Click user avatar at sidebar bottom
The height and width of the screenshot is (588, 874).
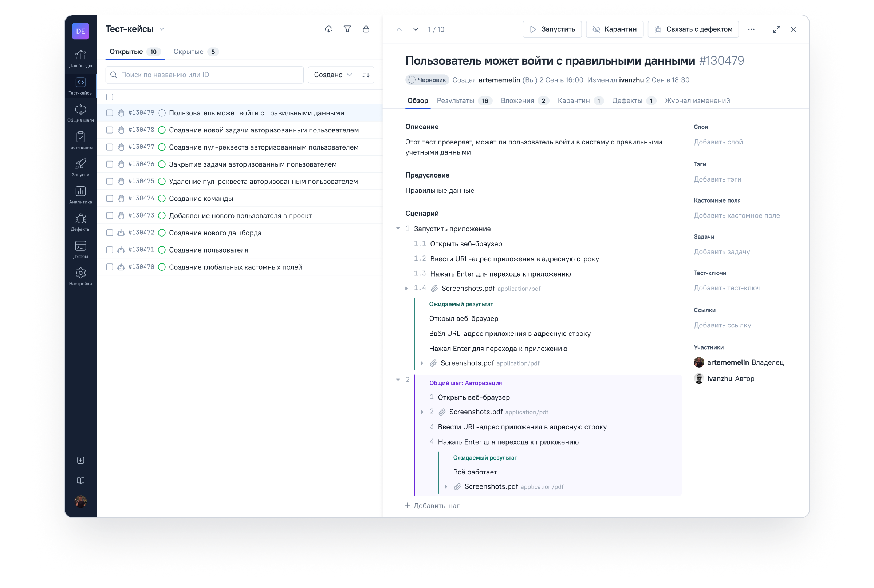pyautogui.click(x=80, y=501)
